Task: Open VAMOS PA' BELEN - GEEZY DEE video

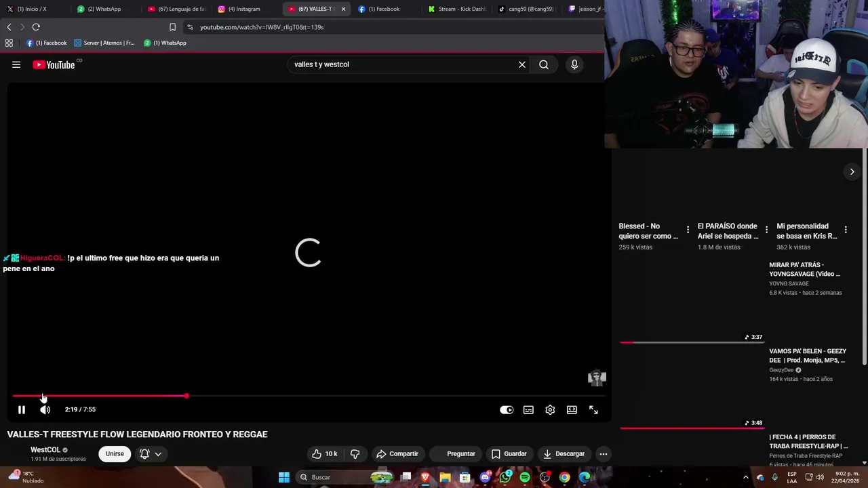Action: click(x=808, y=355)
